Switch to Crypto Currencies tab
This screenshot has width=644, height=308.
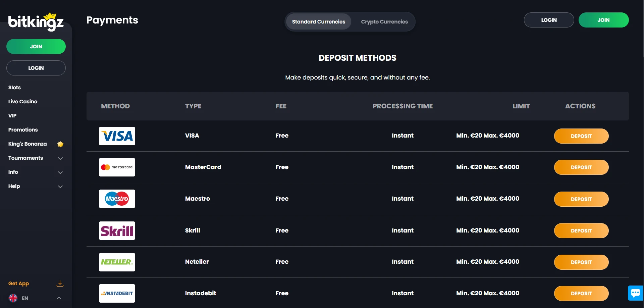tap(384, 21)
